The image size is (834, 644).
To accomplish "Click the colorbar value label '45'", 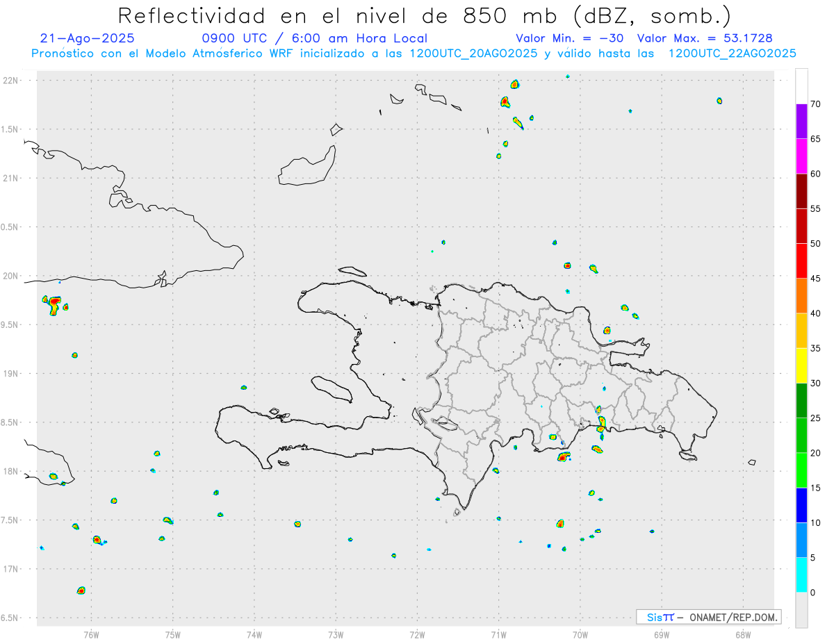I will tap(815, 279).
